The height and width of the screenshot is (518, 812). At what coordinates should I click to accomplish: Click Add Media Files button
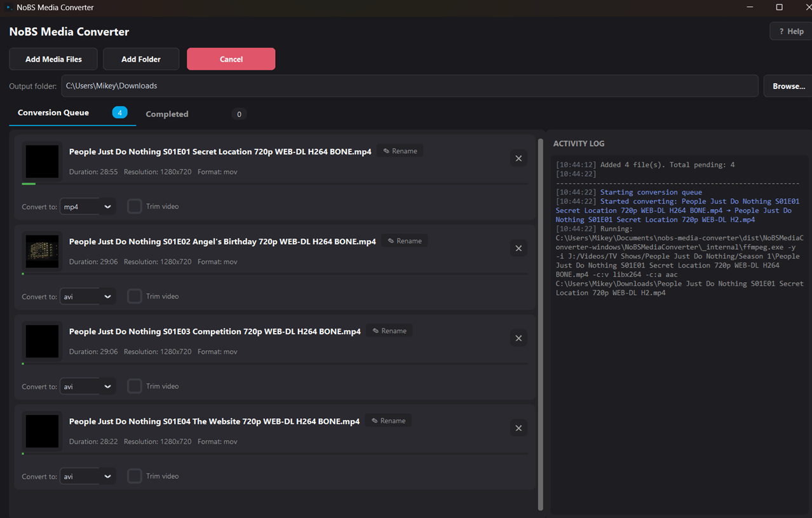(x=53, y=59)
